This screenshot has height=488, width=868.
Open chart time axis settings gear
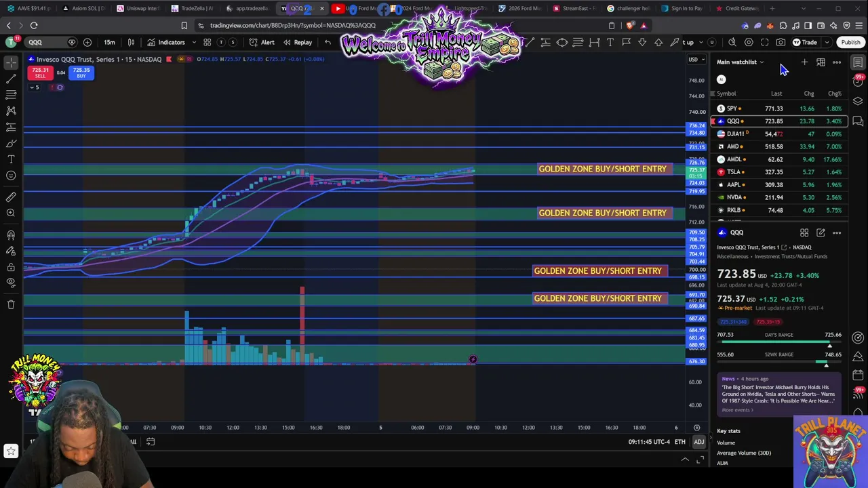[696, 428]
